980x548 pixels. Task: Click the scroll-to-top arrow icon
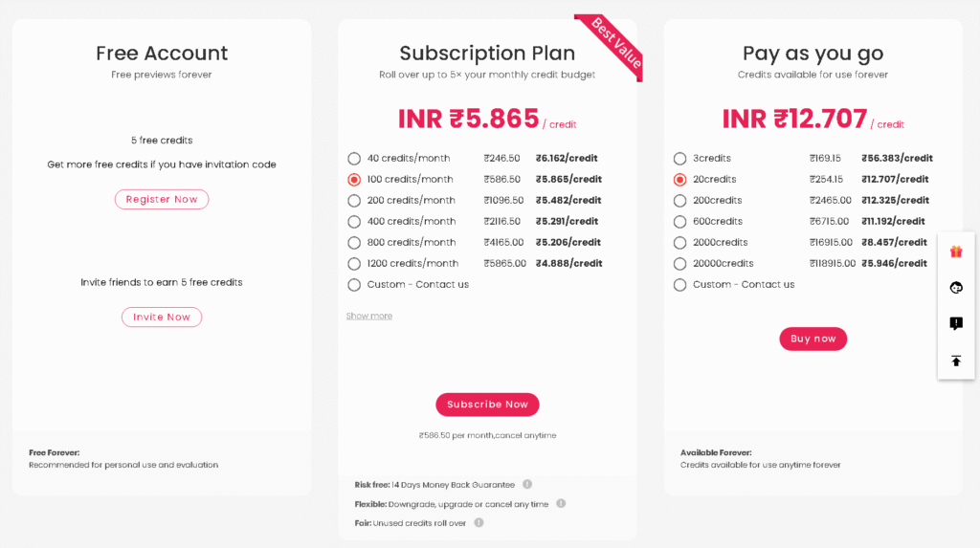[956, 361]
